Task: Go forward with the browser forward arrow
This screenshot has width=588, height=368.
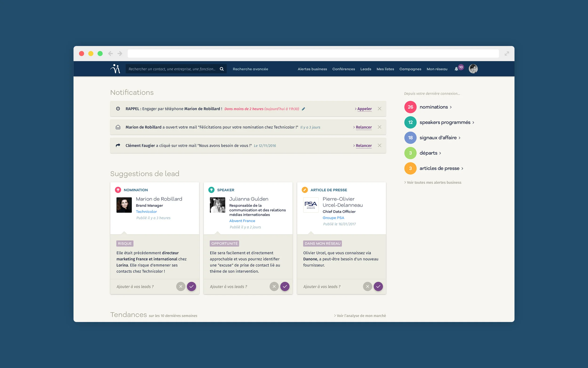Action: coord(120,53)
